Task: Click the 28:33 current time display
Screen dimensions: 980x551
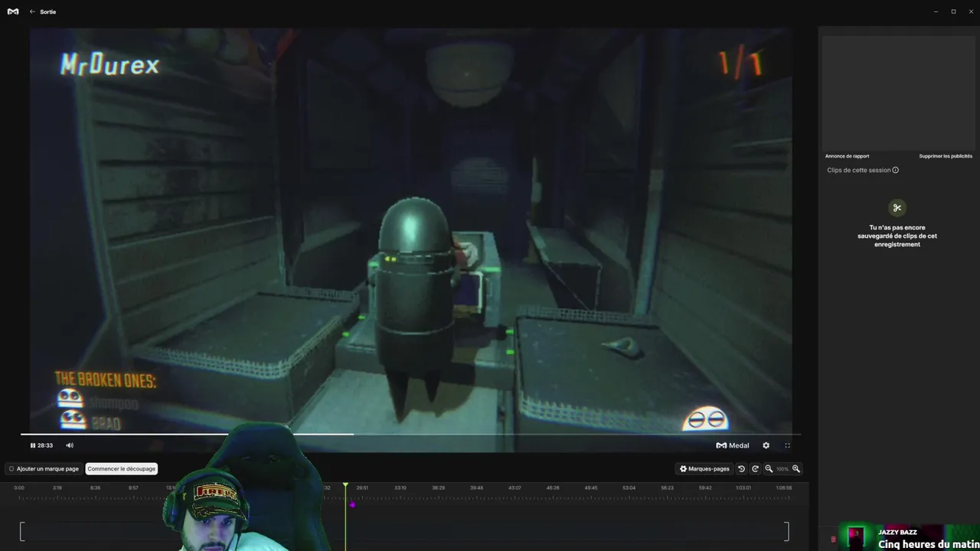Action: (45, 445)
